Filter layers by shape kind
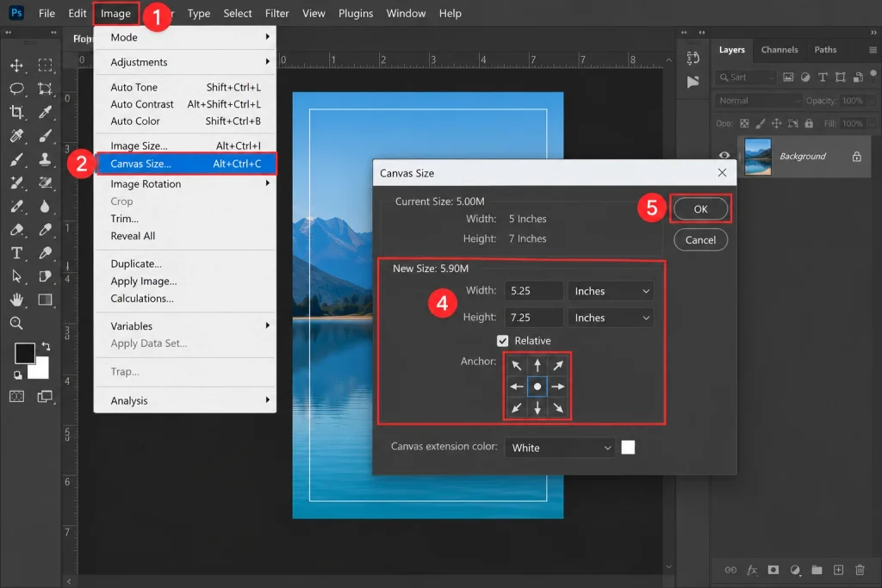 (841, 77)
